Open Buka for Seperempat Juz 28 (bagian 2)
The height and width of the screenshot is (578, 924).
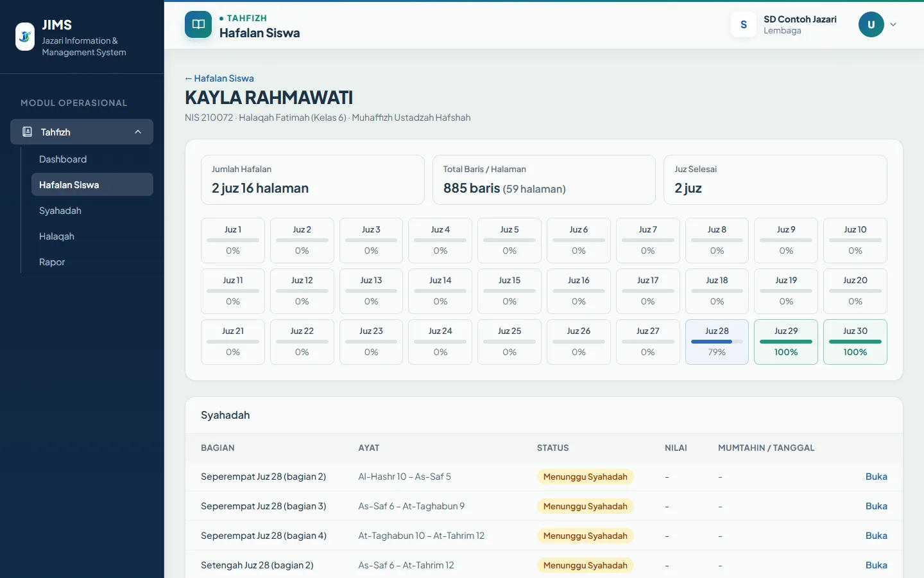coord(876,477)
